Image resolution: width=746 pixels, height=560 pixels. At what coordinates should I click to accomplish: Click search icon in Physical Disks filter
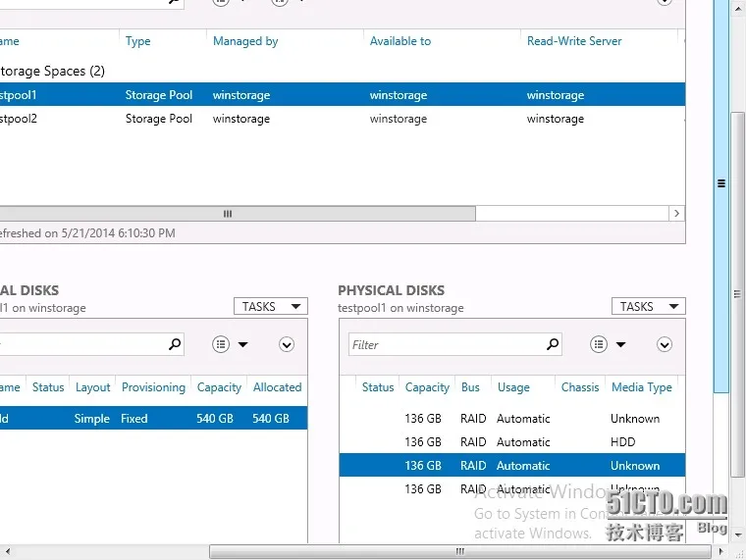click(553, 343)
